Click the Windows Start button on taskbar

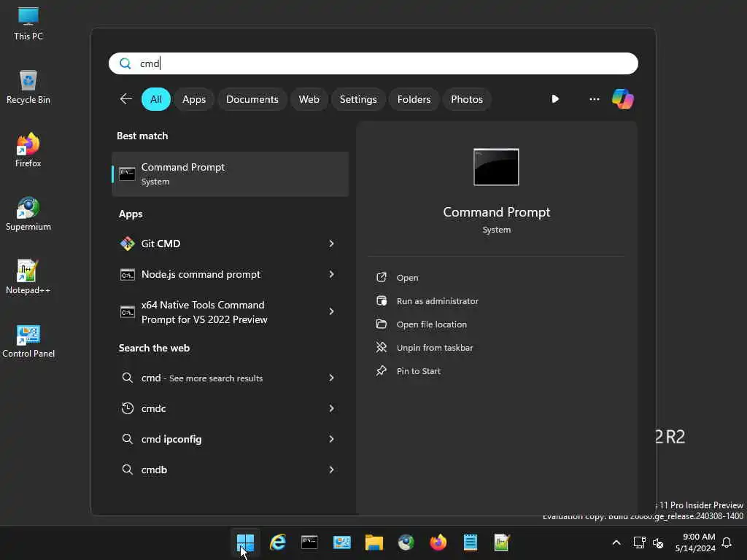click(x=245, y=542)
